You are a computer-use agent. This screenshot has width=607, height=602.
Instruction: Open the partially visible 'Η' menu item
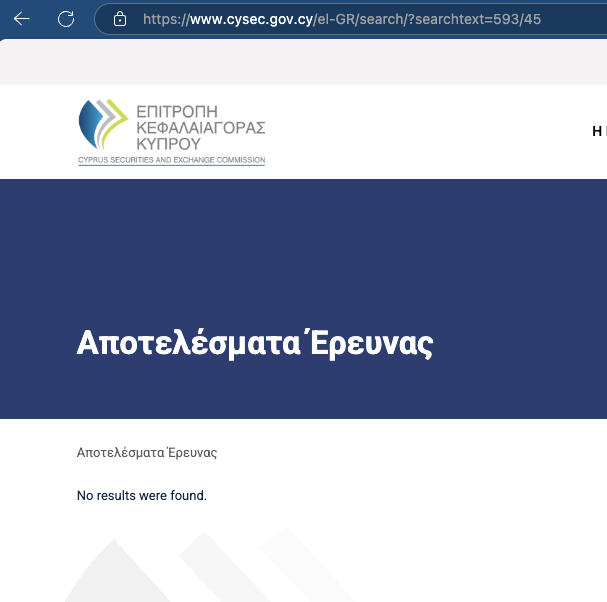point(599,131)
